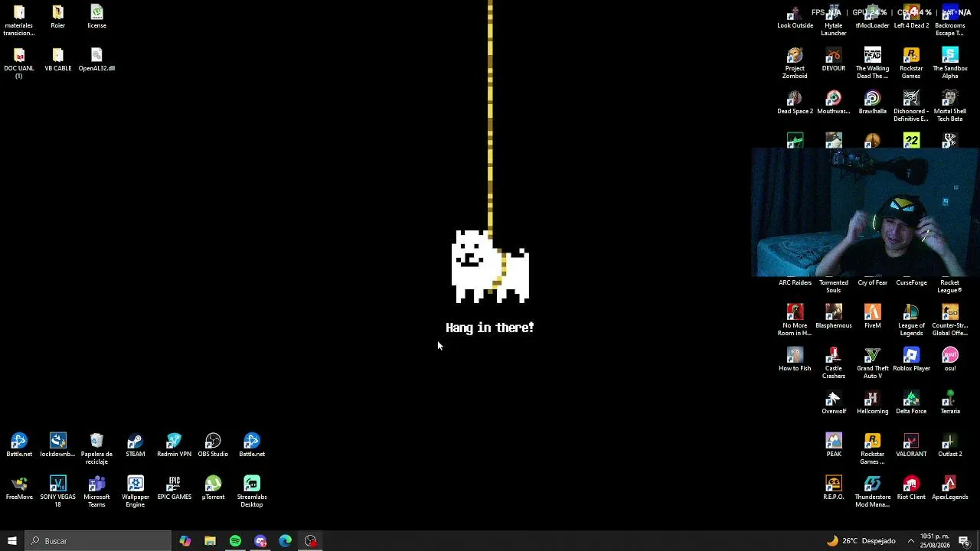
Task: Select the FreeMove desktop icon
Action: coord(19,487)
